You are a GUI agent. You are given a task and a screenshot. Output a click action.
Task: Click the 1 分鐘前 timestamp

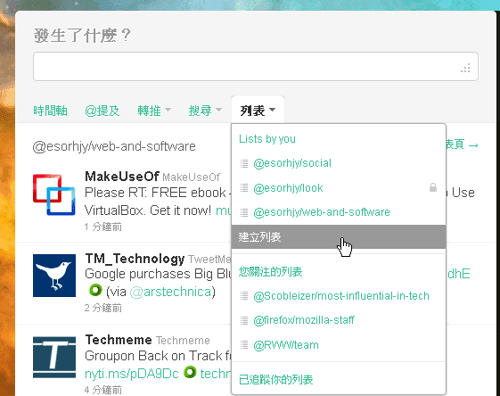point(103,227)
